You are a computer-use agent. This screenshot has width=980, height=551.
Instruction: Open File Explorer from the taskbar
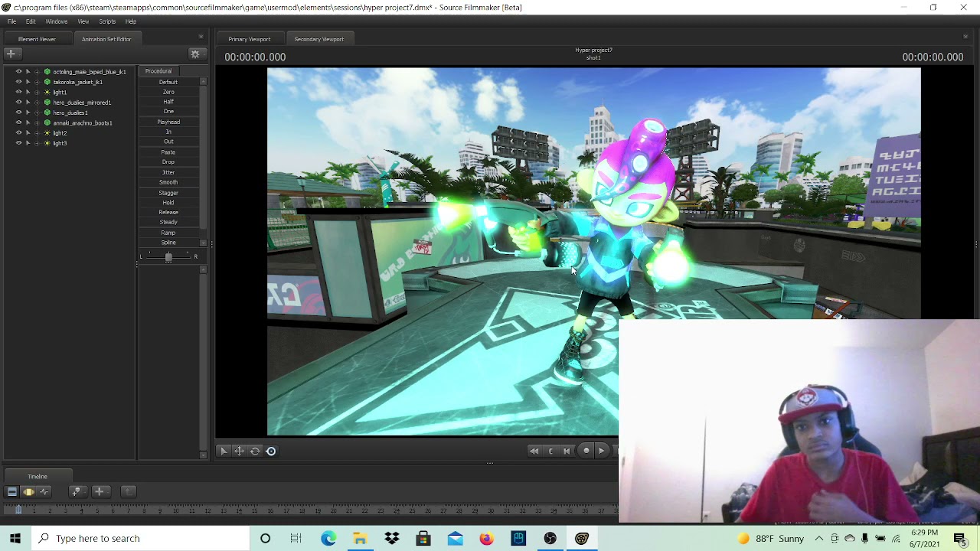tap(360, 539)
